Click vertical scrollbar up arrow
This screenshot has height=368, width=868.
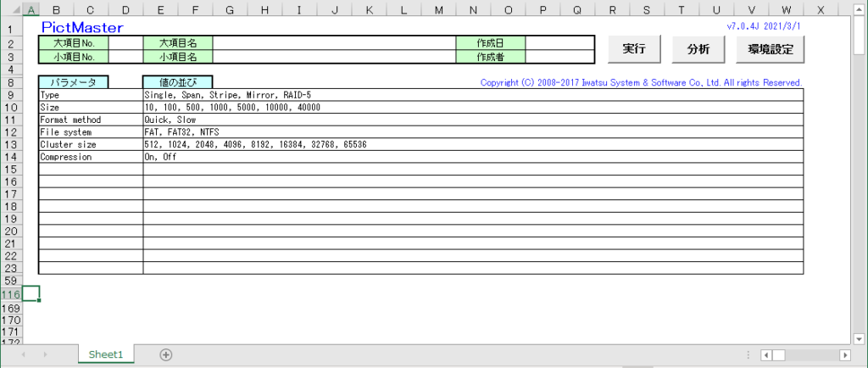coord(860,10)
